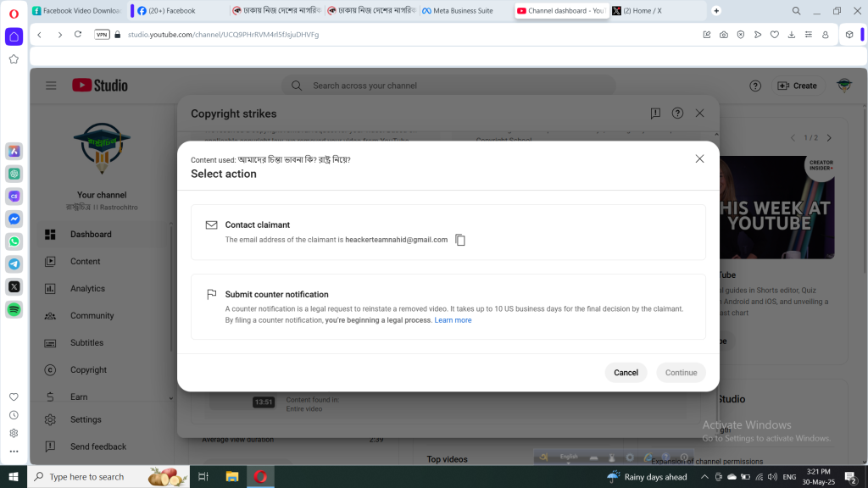Open ChatGPT from the sidebar

14,174
